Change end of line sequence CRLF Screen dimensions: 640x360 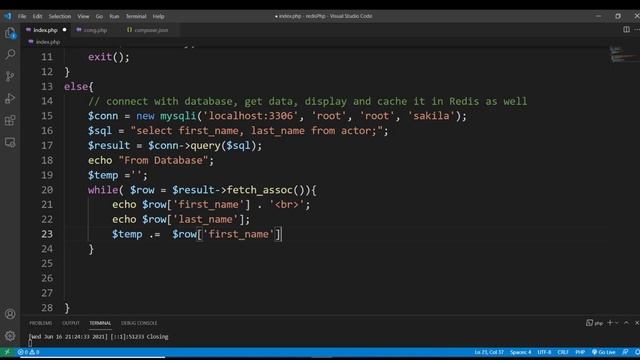pos(563,352)
